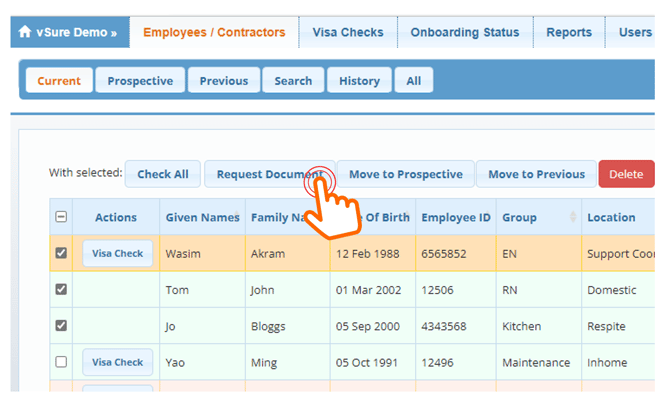
Task: Move selected employees to Prospective
Action: tap(405, 174)
